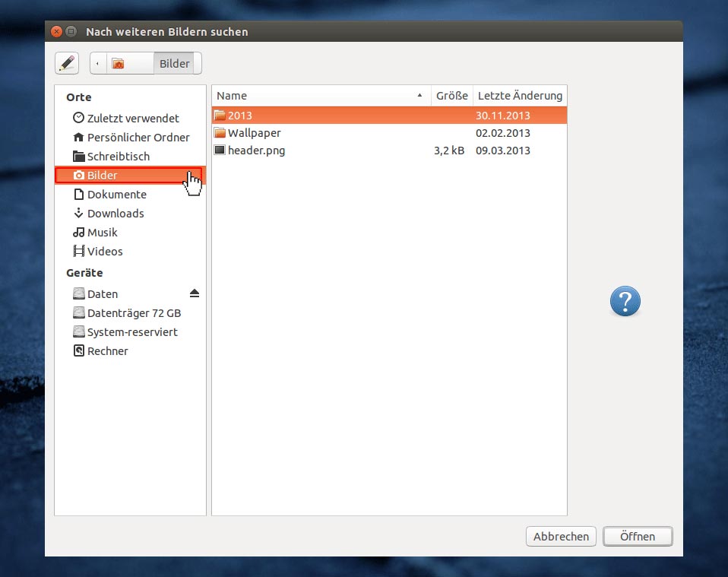This screenshot has height=577, width=728.
Task: Click the date 09.03.2013 cell
Action: (x=503, y=151)
